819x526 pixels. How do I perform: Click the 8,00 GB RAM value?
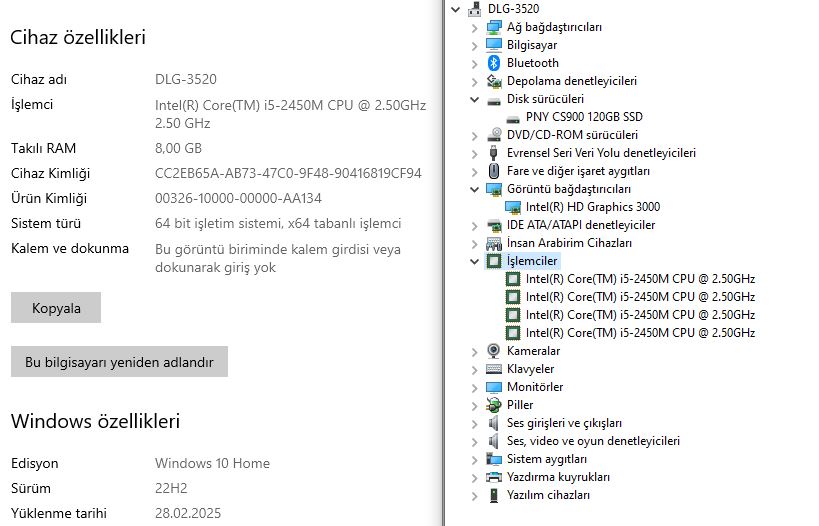(x=178, y=148)
